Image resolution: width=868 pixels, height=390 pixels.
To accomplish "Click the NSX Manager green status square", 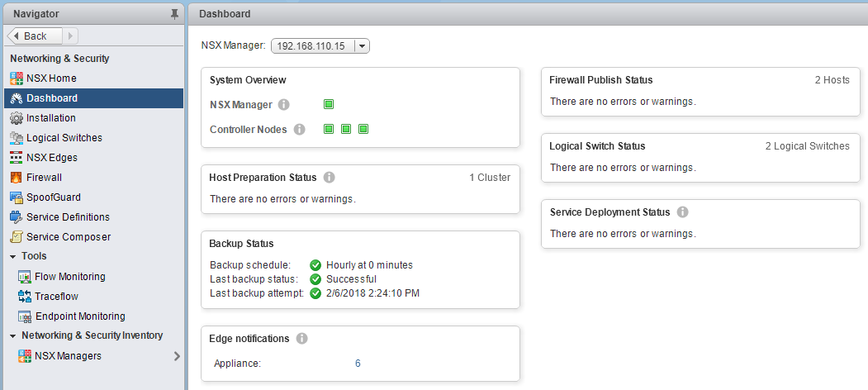I will [328, 104].
